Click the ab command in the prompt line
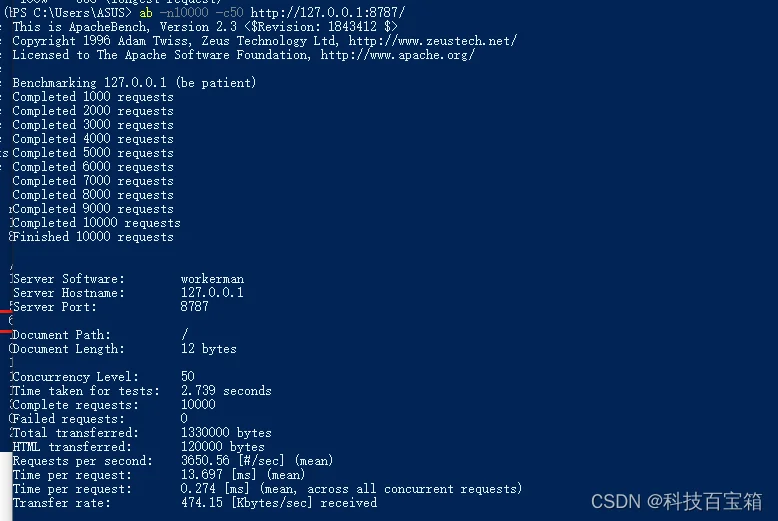This screenshot has height=521, width=778. pyautogui.click(x=146, y=12)
